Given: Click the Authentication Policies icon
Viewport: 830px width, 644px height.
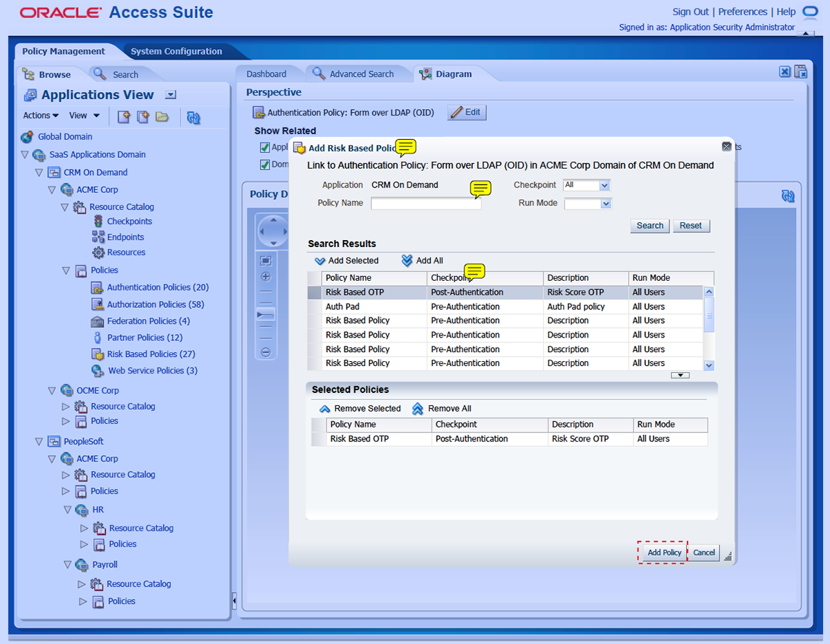Looking at the screenshot, I should 97,287.
